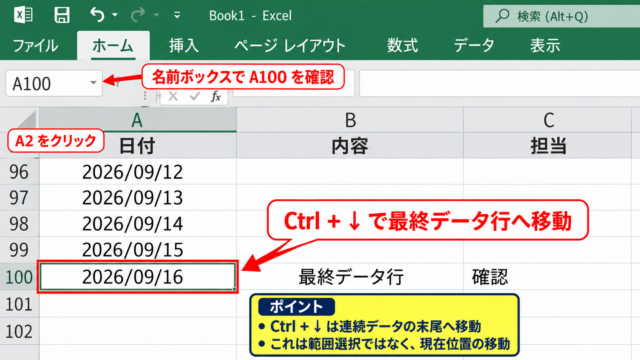Redo the last undone action

[x=138, y=15]
